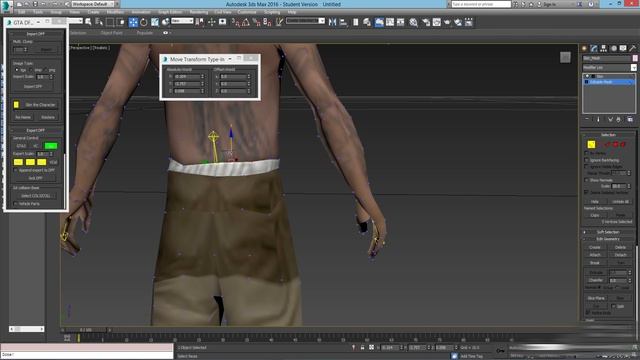Screen dimensions: 640x360
Task: Toggle the Percent Snap icon
Action: tap(256, 22)
